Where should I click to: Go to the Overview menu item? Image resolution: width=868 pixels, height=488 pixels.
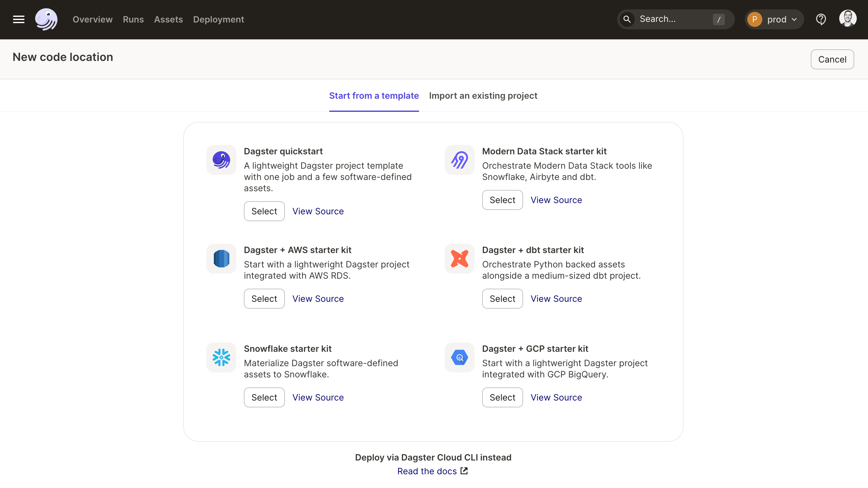[x=93, y=20]
